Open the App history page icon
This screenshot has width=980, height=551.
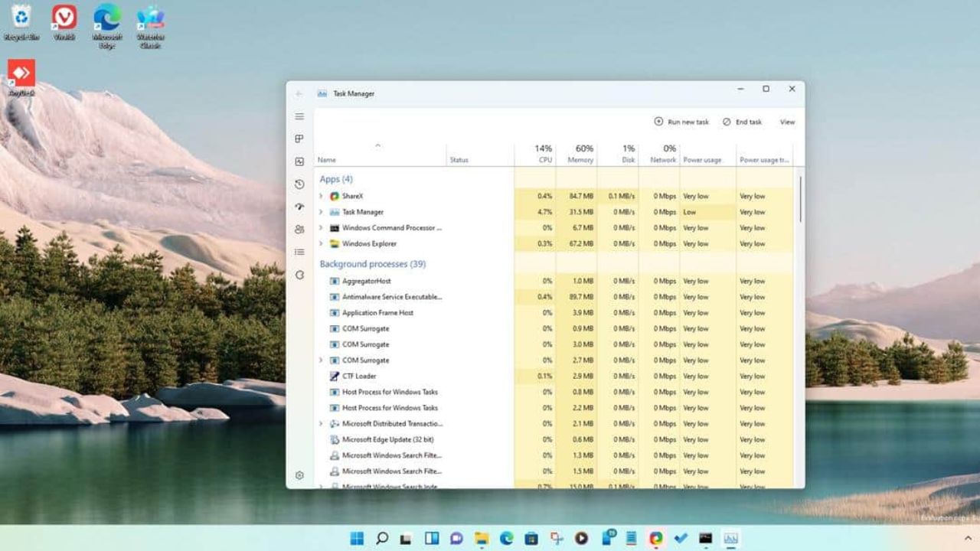[x=299, y=184]
